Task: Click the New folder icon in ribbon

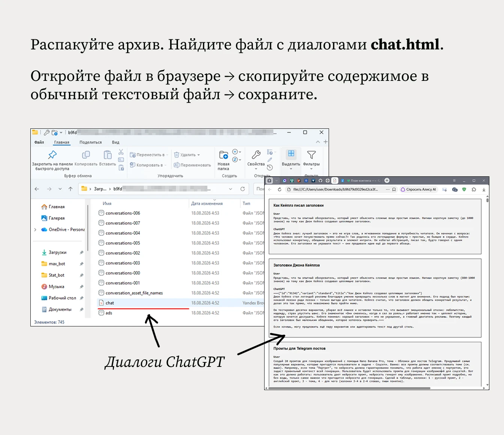Action: pos(223,155)
